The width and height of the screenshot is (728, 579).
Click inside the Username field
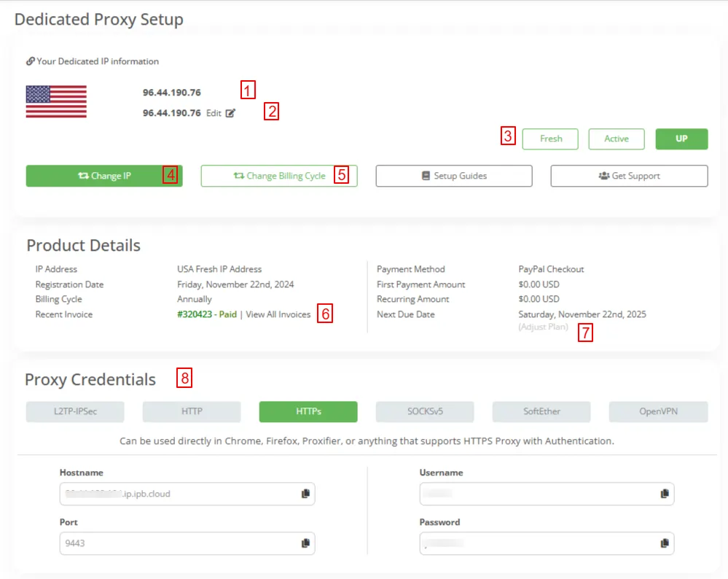point(547,494)
